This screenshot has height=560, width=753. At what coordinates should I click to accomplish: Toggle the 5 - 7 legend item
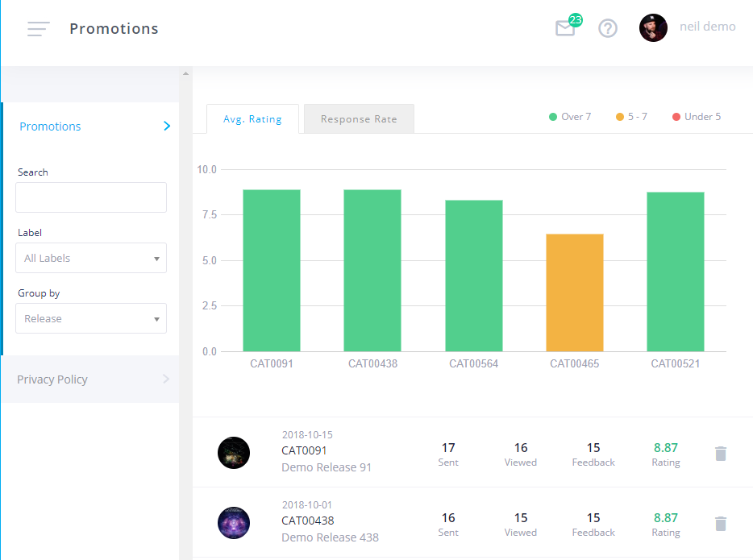click(x=631, y=117)
